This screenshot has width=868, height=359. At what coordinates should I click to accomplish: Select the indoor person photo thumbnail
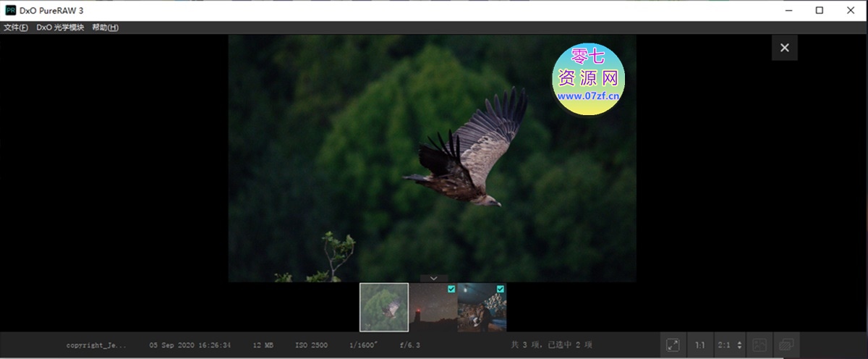(x=482, y=308)
